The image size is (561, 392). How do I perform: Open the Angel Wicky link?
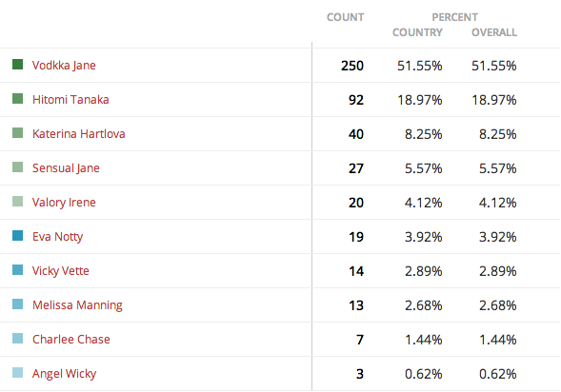pos(65,373)
